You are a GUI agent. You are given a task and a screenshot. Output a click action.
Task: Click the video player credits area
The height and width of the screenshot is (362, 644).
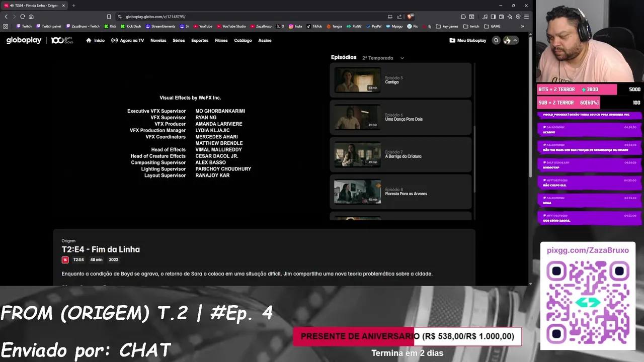tap(189, 137)
